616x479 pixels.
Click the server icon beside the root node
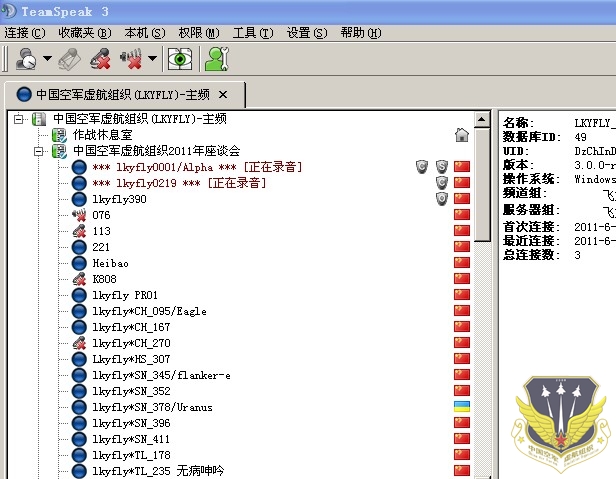pyautogui.click(x=39, y=119)
